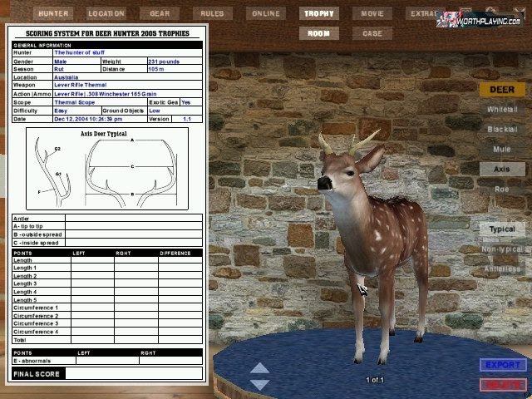Switch to Room view
Viewport: 532px width, 399px height.
click(x=319, y=33)
